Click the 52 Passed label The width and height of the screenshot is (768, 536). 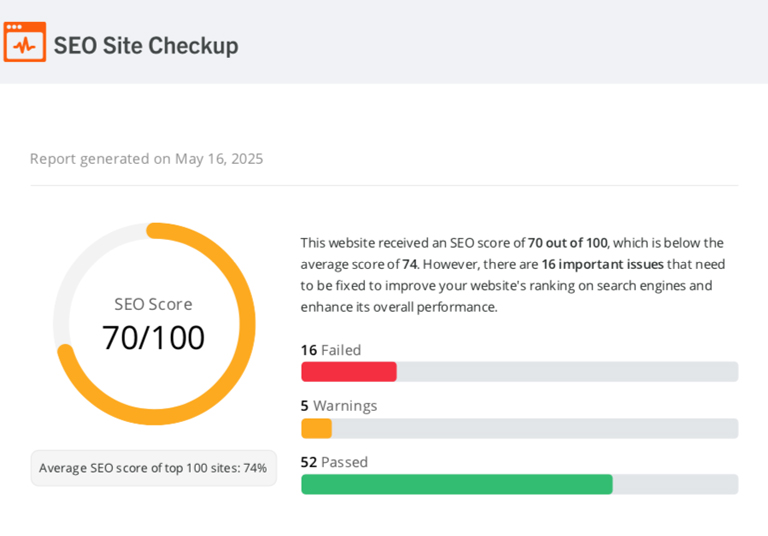tap(334, 462)
